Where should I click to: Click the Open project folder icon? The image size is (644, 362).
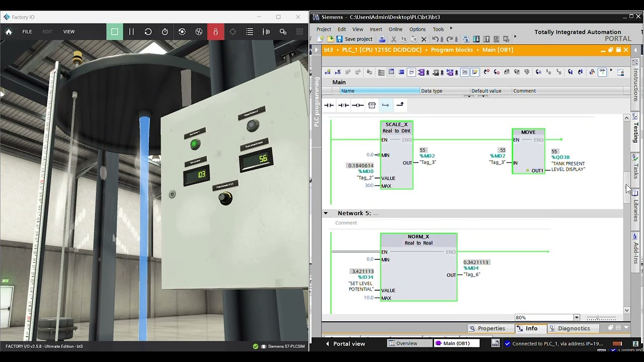pos(330,39)
